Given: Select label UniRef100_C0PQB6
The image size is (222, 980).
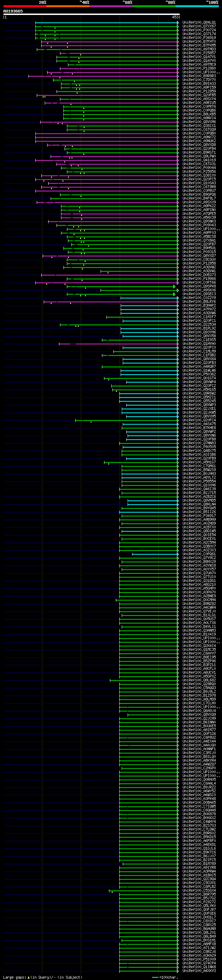Looking at the screenshot, I should (199, 110).
